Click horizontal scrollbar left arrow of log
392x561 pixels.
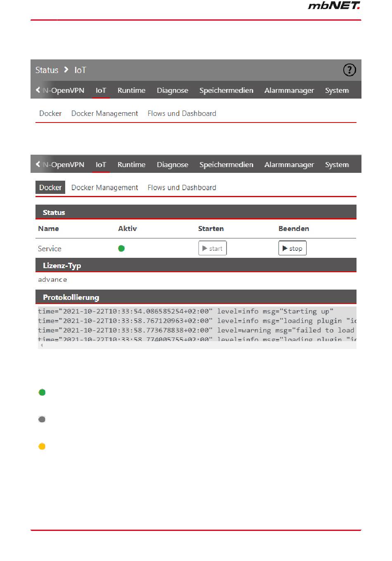pos(42,345)
